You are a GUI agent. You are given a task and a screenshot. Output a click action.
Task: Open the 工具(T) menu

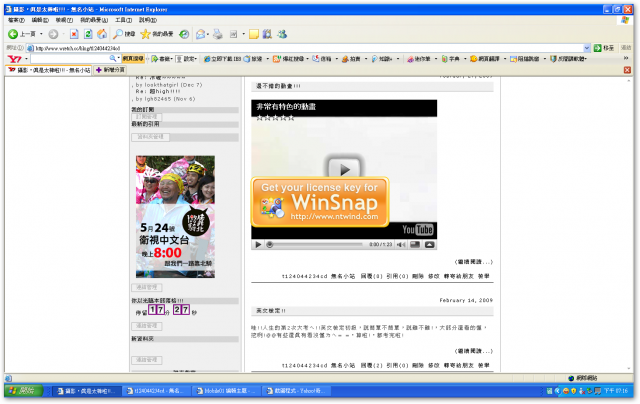[x=124, y=20]
